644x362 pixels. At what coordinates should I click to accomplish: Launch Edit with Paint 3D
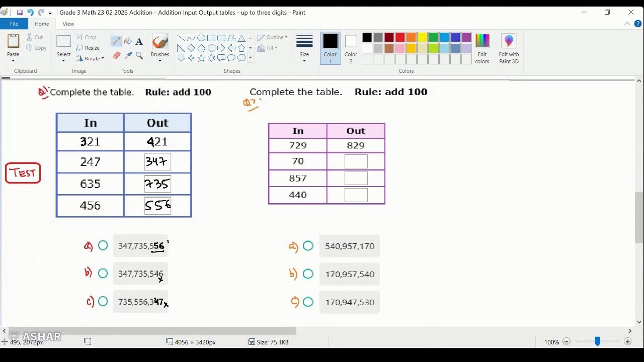click(x=509, y=49)
